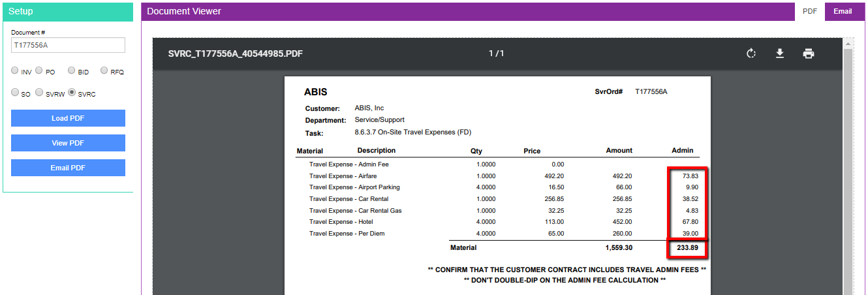Switch to the PDF tab
This screenshot has height=295, width=868.
tap(810, 11)
